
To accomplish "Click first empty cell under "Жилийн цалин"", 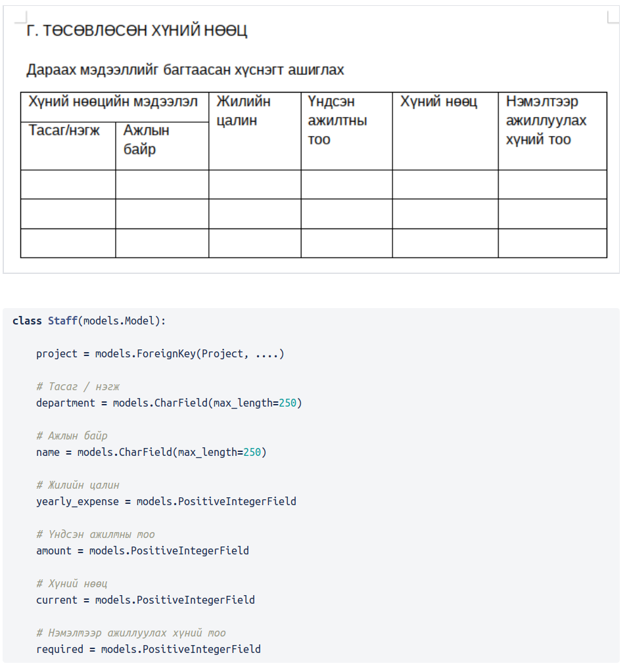I will click(255, 185).
